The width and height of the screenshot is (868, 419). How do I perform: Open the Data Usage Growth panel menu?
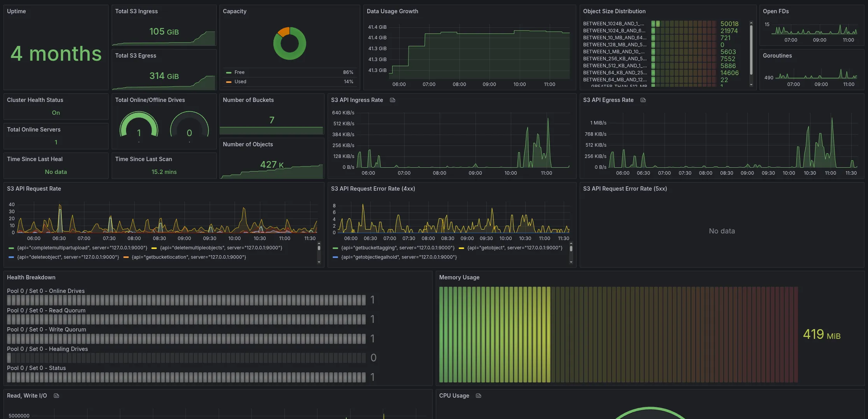[x=393, y=11]
